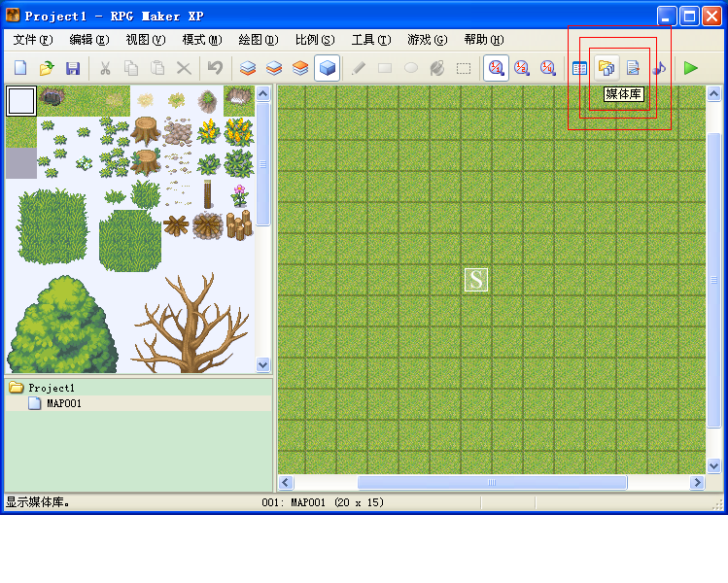The width and height of the screenshot is (728, 583).
Task: Pick the crossed firewood sticks tile
Action: (x=176, y=225)
